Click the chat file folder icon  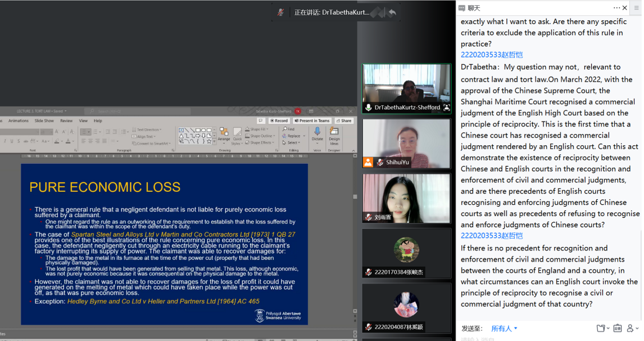[x=602, y=328]
